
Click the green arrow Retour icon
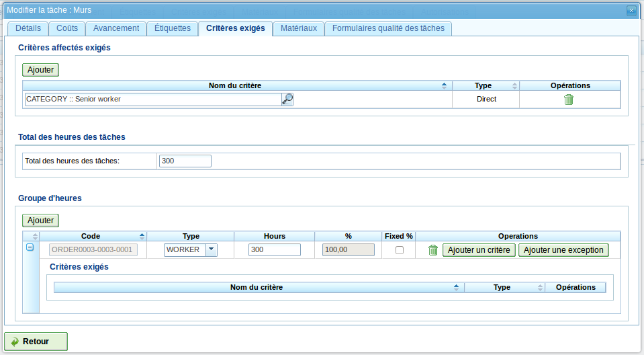click(x=15, y=342)
